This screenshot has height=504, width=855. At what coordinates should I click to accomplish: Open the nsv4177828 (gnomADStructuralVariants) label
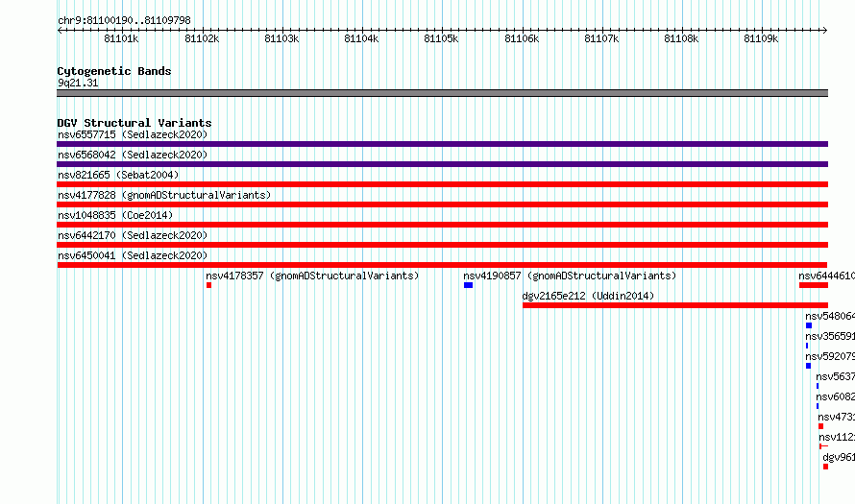click(x=164, y=195)
